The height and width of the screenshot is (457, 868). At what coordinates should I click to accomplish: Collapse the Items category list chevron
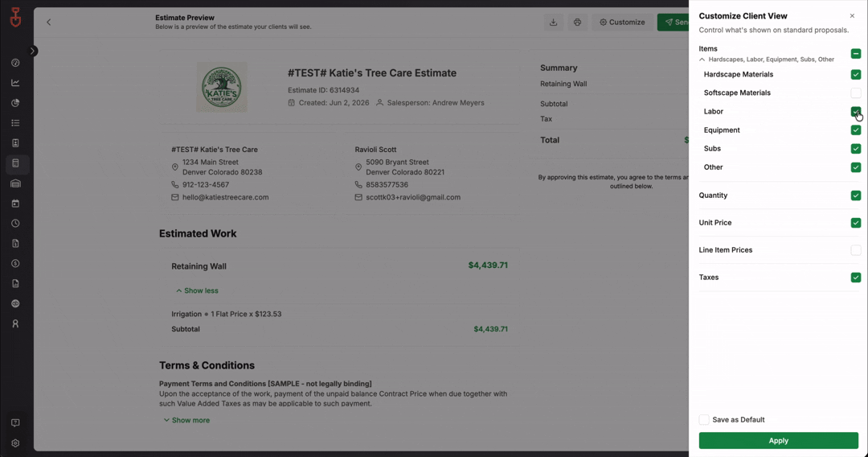702,60
